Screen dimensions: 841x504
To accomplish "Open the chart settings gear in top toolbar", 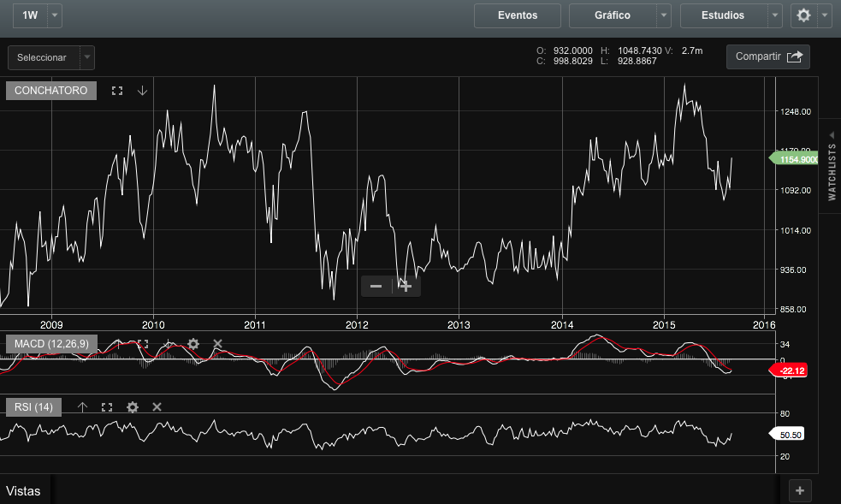I will [803, 15].
